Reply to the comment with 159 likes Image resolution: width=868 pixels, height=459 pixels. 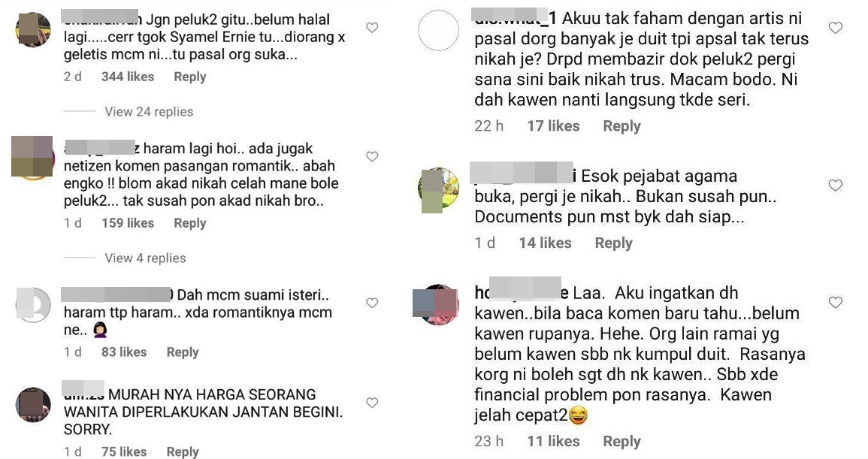[190, 223]
